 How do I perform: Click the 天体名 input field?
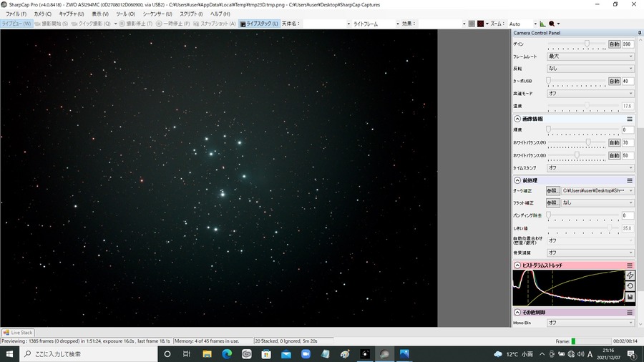(x=326, y=24)
